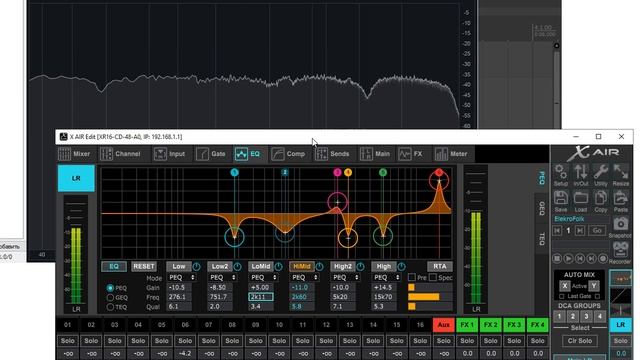
Task: Go to previous snapshot
Action: (x=557, y=231)
